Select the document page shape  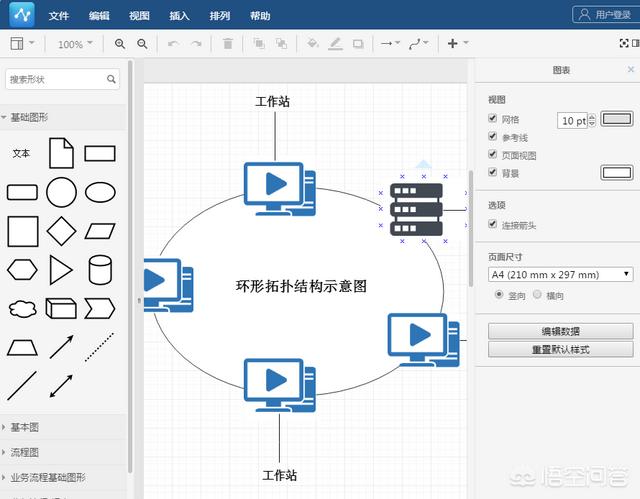pos(61,153)
